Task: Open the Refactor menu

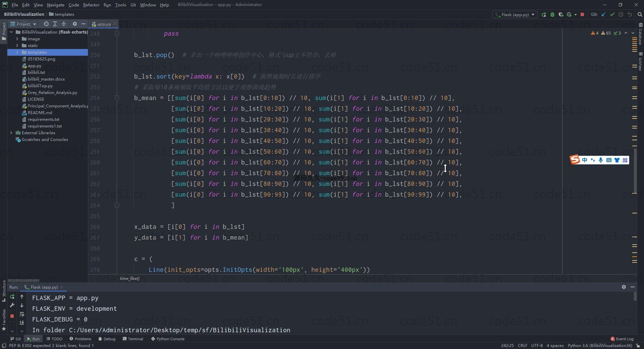Action: tap(91, 5)
